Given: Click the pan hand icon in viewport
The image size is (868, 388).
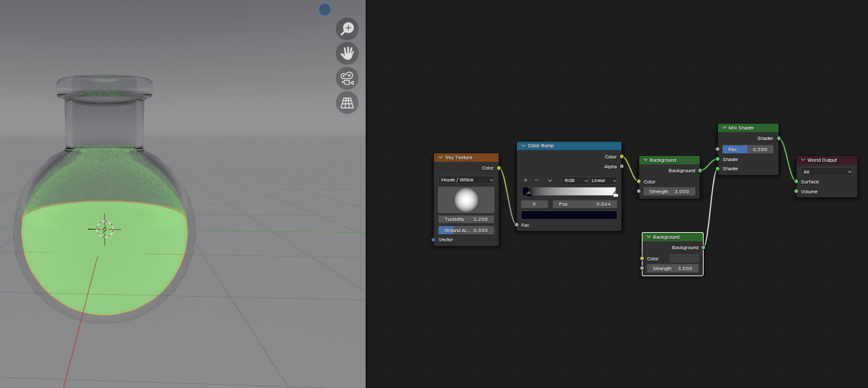Looking at the screenshot, I should pos(347,53).
